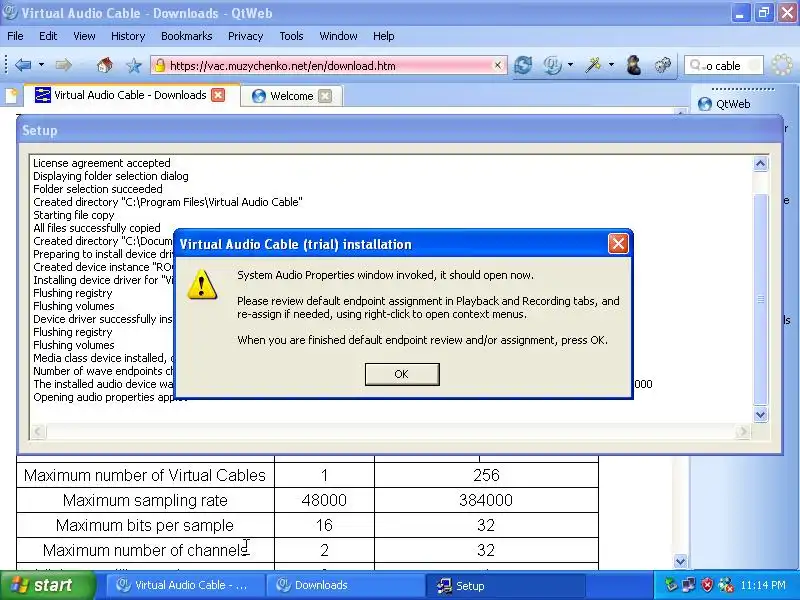
Task: Click the '256' table cell
Action: [x=486, y=475]
